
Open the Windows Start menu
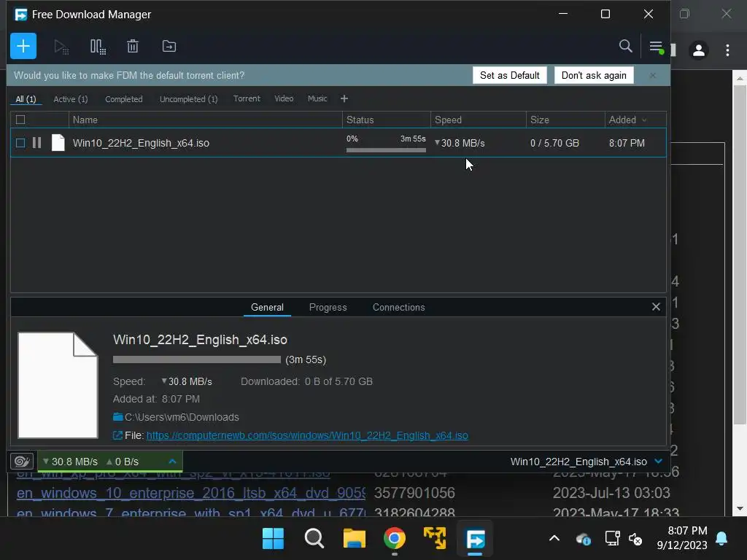(273, 539)
